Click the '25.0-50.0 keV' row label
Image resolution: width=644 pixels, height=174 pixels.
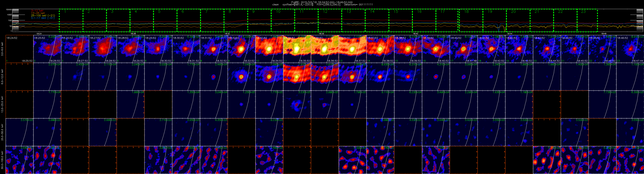(3, 132)
